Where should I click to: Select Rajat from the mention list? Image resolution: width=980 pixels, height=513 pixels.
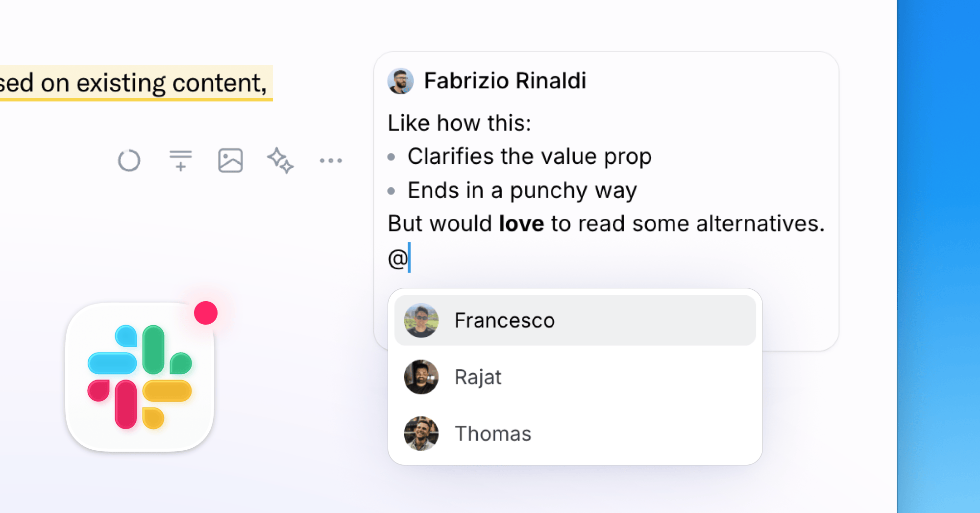tap(478, 377)
